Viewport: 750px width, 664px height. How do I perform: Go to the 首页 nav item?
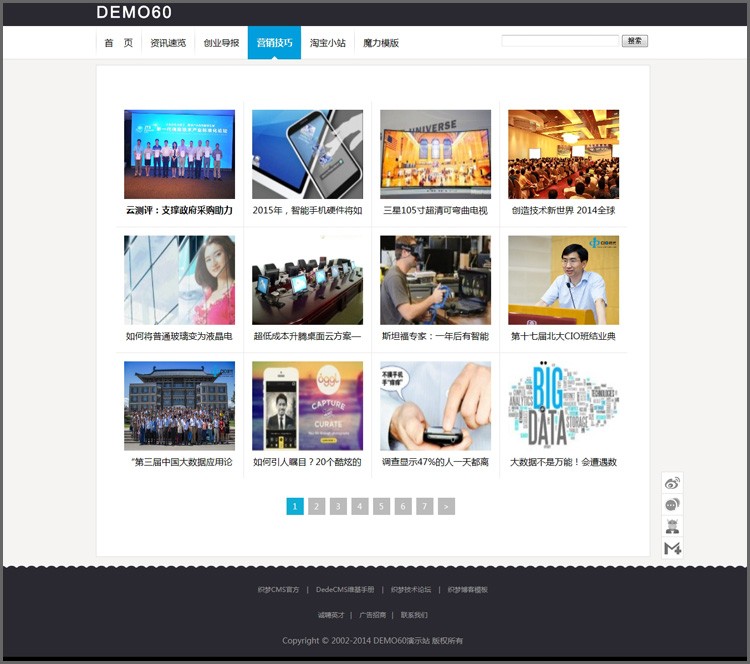[119, 43]
